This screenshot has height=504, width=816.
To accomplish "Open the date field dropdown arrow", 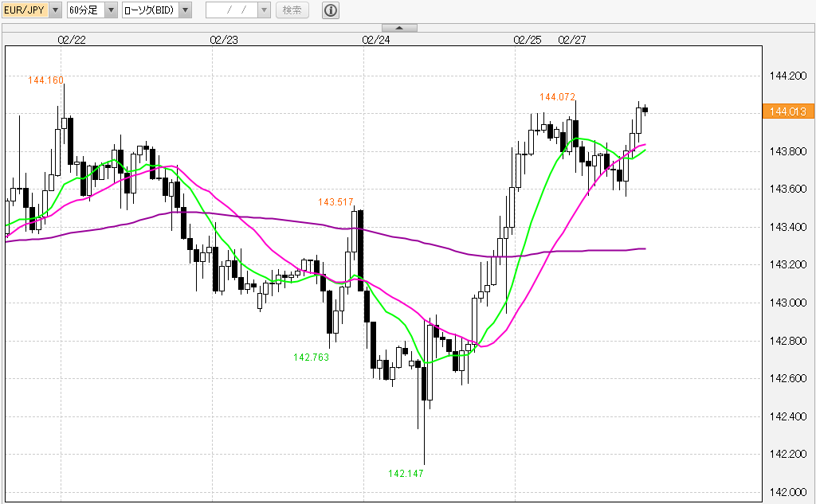I will 265,10.
